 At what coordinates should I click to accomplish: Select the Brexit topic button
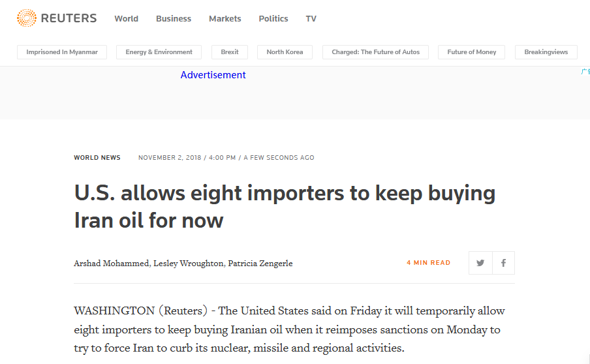click(230, 52)
